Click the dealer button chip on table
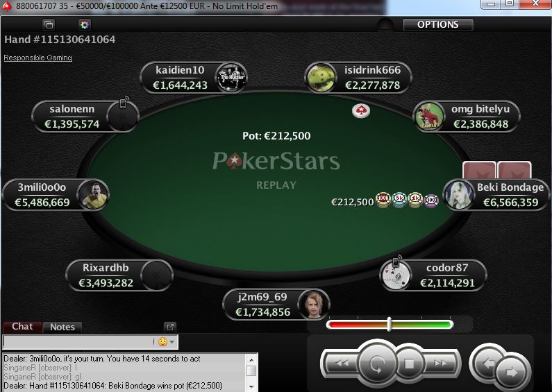This screenshot has width=552, height=392. pyautogui.click(x=361, y=111)
